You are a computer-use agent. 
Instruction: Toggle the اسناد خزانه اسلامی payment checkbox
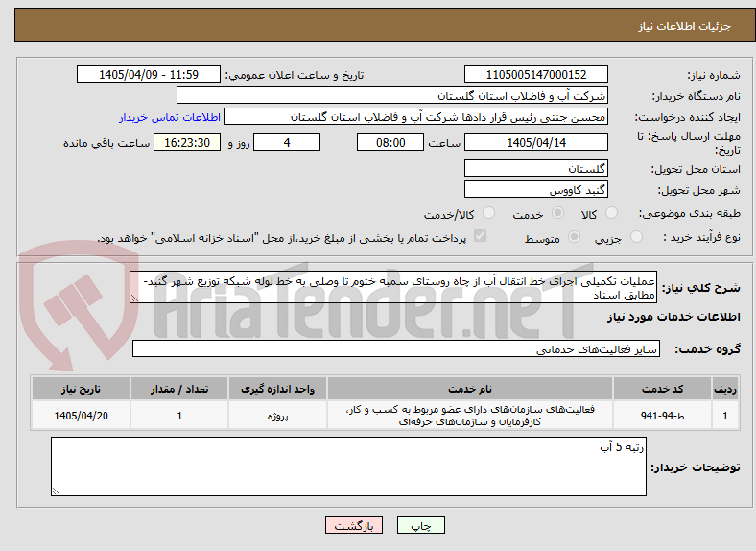coord(480,236)
